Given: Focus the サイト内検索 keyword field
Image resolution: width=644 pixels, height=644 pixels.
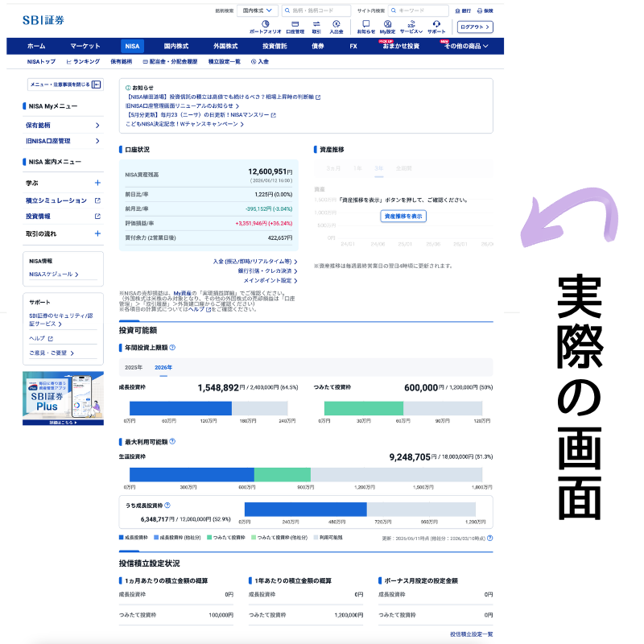Looking at the screenshot, I should [x=419, y=10].
